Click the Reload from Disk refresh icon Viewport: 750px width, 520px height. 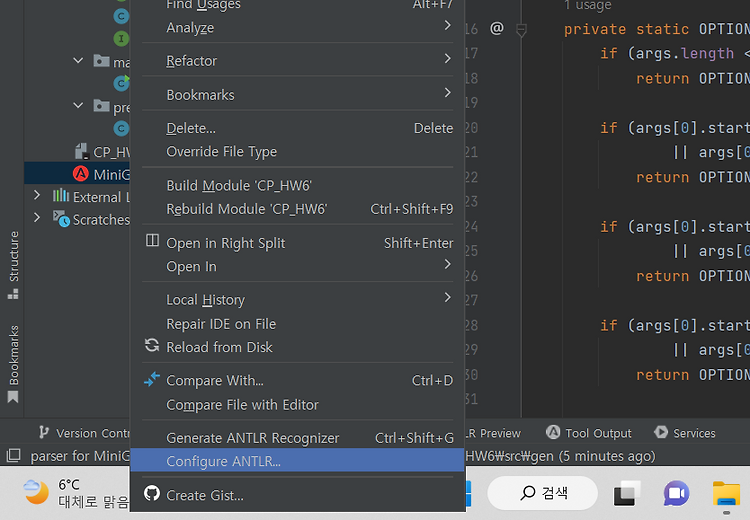(152, 345)
